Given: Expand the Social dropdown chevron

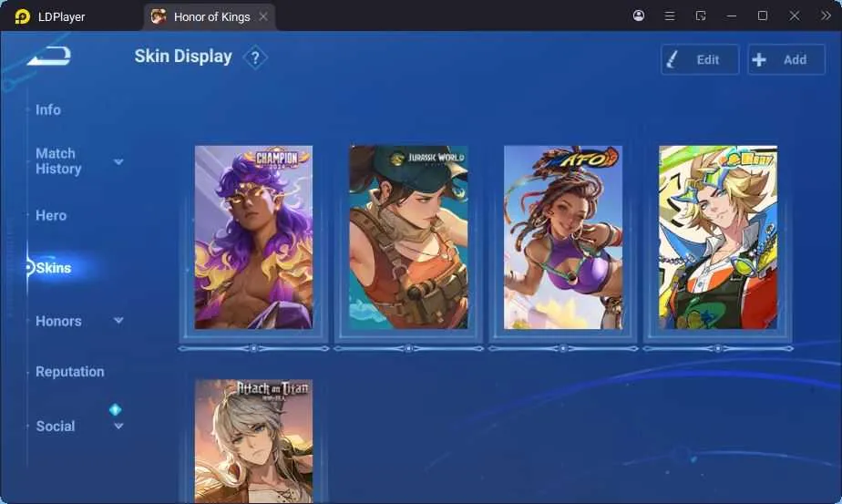Looking at the screenshot, I should tap(118, 427).
